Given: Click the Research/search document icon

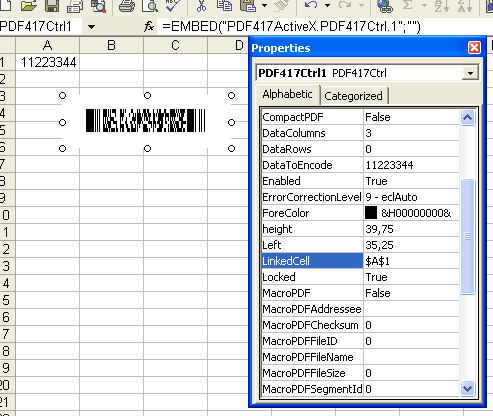Looking at the screenshot, I should click(99, 6).
